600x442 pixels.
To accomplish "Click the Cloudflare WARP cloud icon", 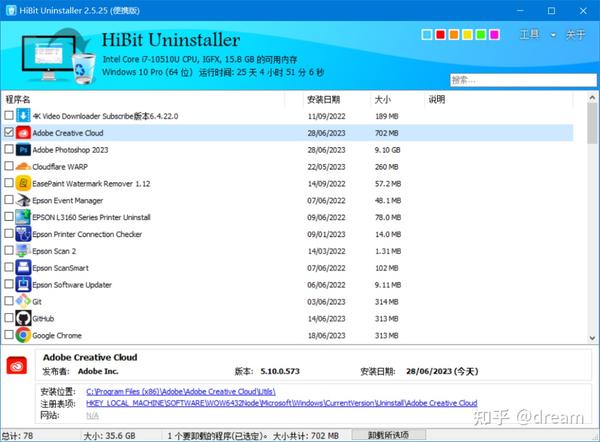I will pyautogui.click(x=23, y=166).
